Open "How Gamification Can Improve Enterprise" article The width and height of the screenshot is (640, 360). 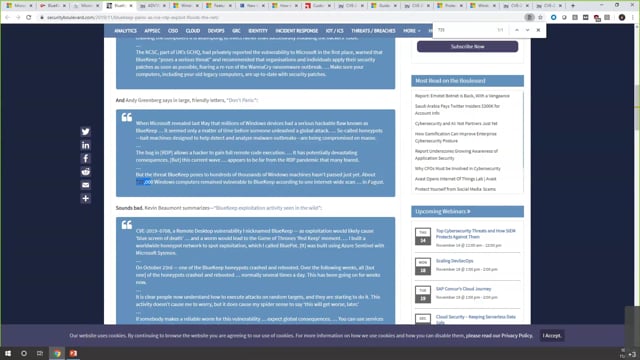[x=456, y=137]
